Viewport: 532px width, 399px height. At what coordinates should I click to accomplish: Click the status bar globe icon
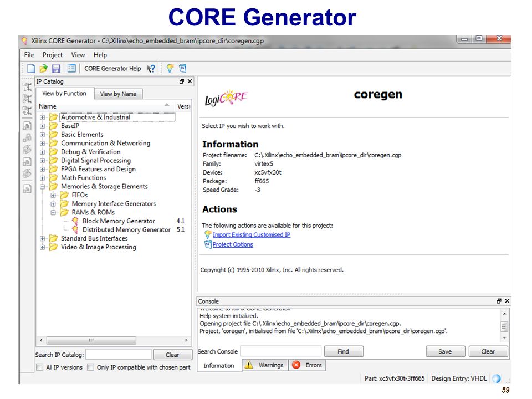[497, 378]
